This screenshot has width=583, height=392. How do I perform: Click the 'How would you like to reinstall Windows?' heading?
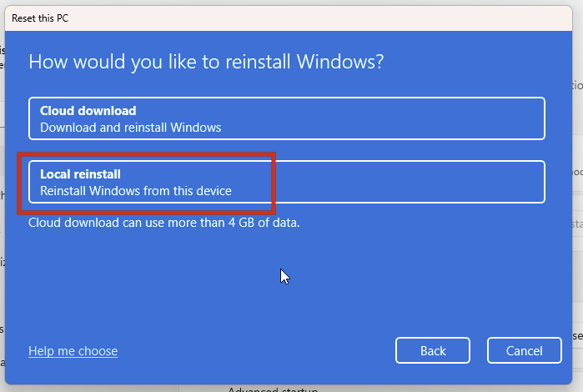206,62
